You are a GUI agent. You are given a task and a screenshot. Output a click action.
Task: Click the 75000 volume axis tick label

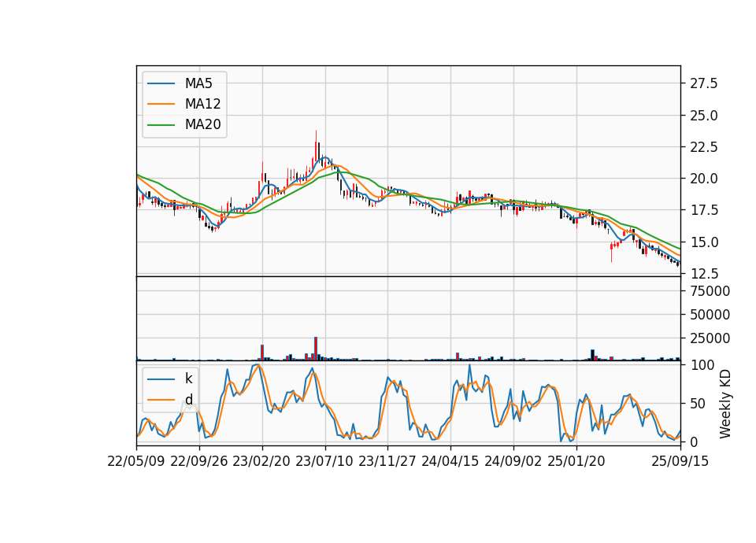(x=710, y=291)
